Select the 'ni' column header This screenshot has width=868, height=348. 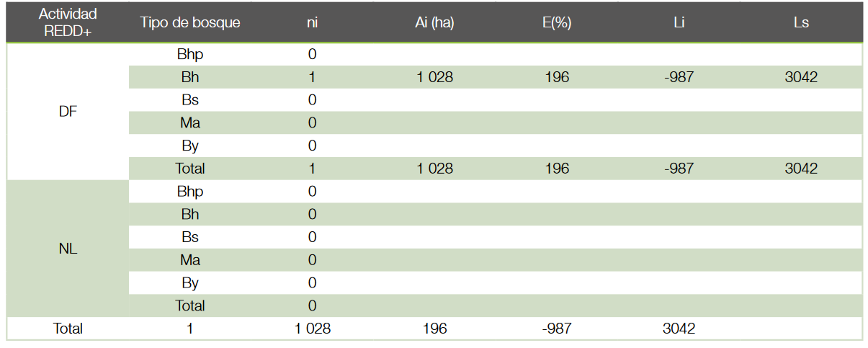click(x=312, y=22)
